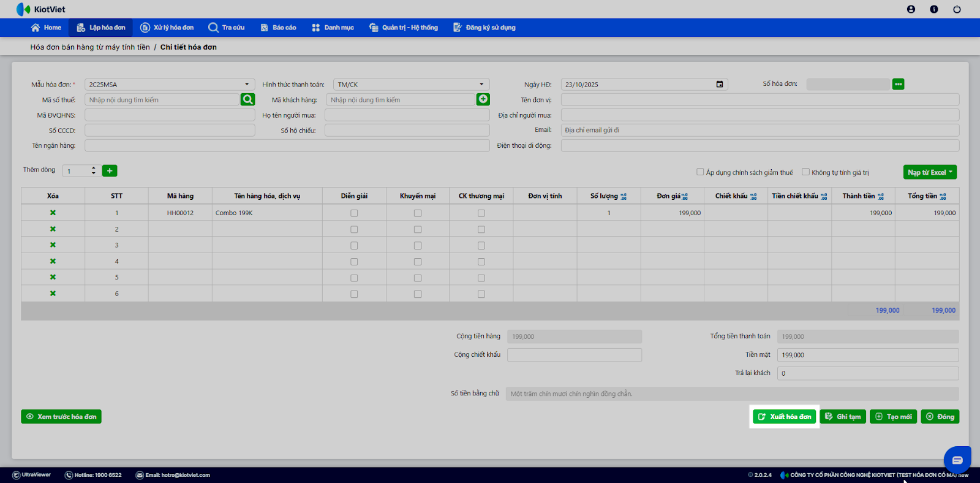
Task: Click the power logout icon
Action: [x=957, y=9]
